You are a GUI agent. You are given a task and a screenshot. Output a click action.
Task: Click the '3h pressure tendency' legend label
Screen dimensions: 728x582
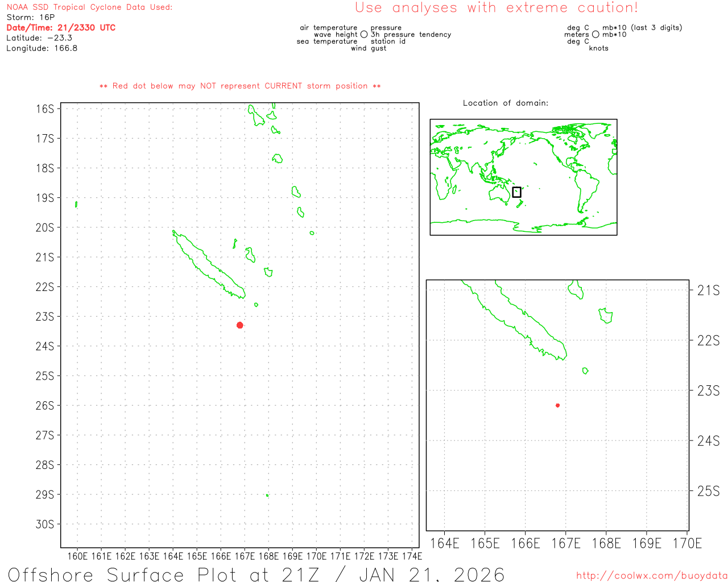[411, 35]
